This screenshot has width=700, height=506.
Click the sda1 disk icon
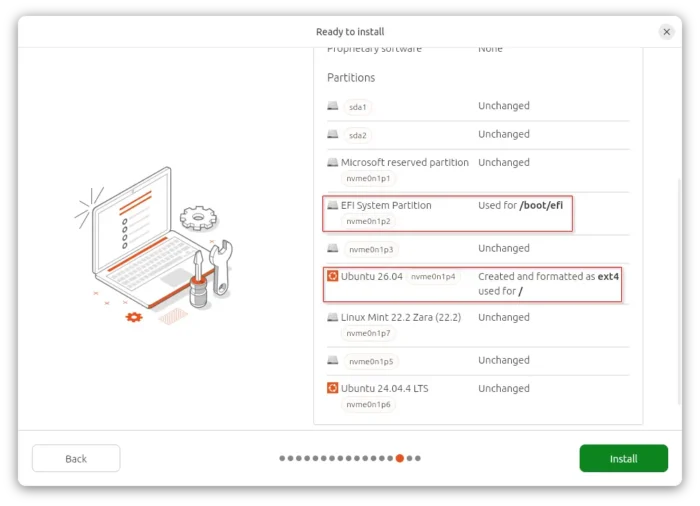[x=333, y=106]
